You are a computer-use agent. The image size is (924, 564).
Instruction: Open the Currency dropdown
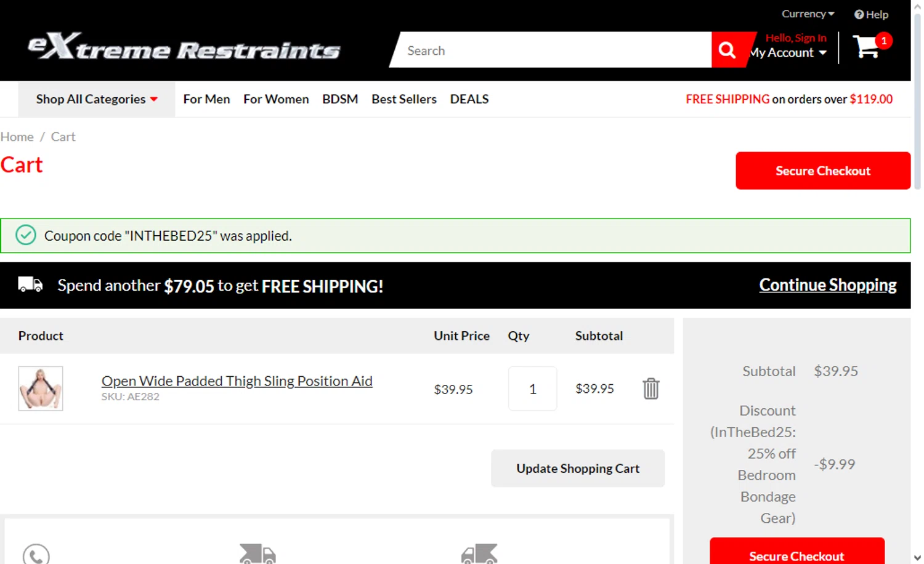coord(808,14)
